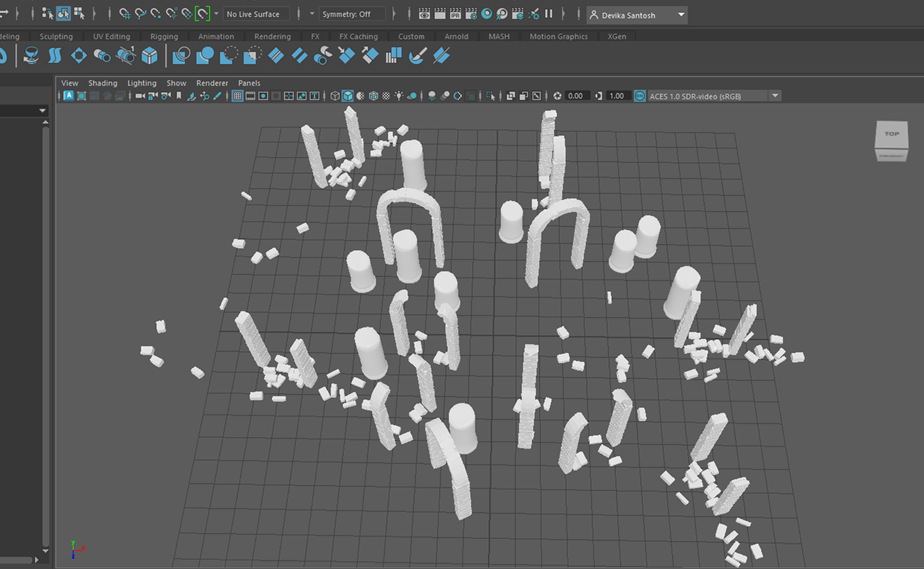Switch viewport to smooth shaded display

(346, 95)
